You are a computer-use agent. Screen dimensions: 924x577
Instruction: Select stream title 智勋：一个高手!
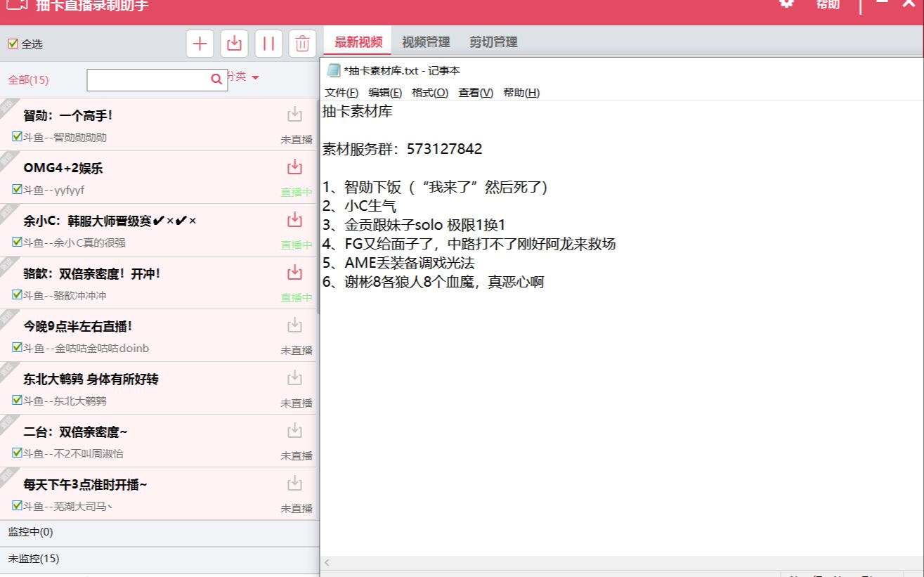pos(68,116)
